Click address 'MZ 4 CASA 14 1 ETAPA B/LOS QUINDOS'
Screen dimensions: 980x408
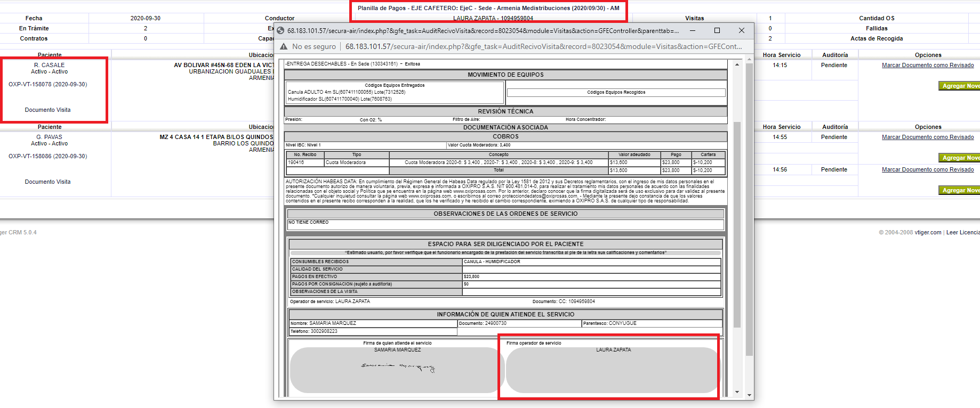[x=216, y=137]
